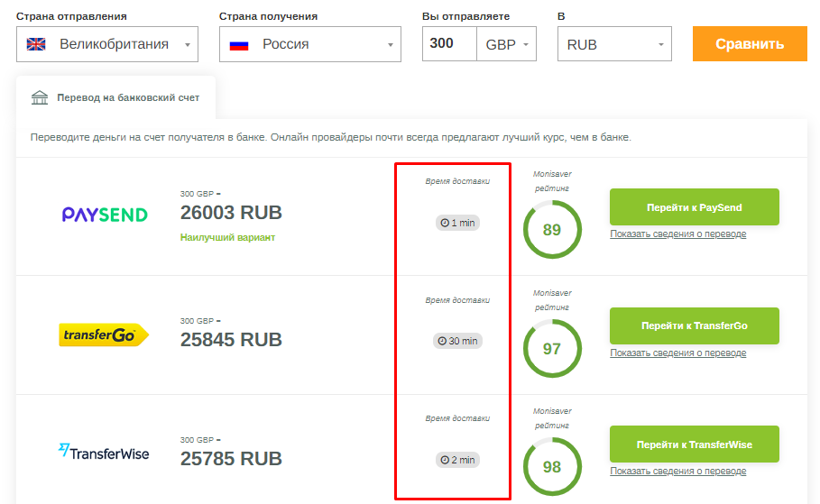The height and width of the screenshot is (504, 820).
Task: Click the TransferGo logo
Action: (105, 335)
